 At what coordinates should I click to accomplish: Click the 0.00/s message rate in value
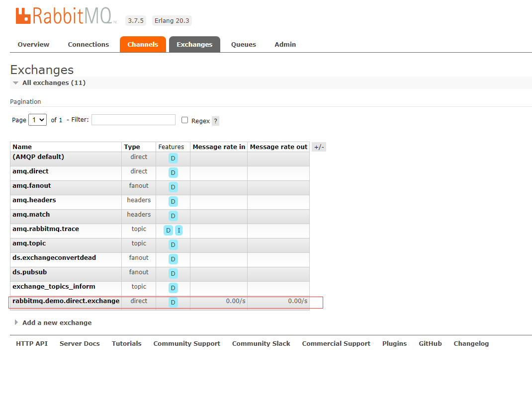pyautogui.click(x=236, y=301)
